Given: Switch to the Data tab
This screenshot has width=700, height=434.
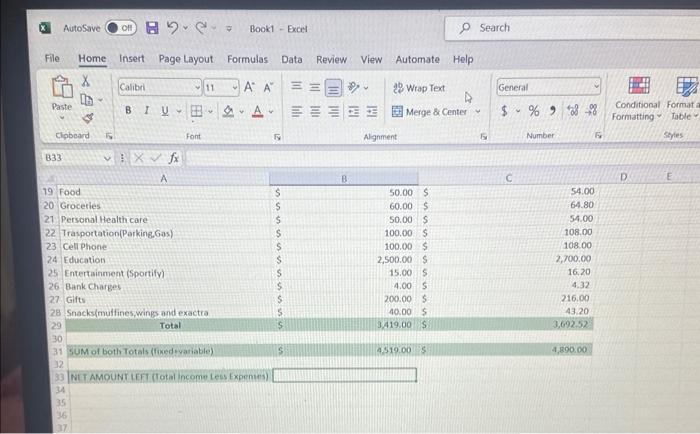Looking at the screenshot, I should pos(292,59).
